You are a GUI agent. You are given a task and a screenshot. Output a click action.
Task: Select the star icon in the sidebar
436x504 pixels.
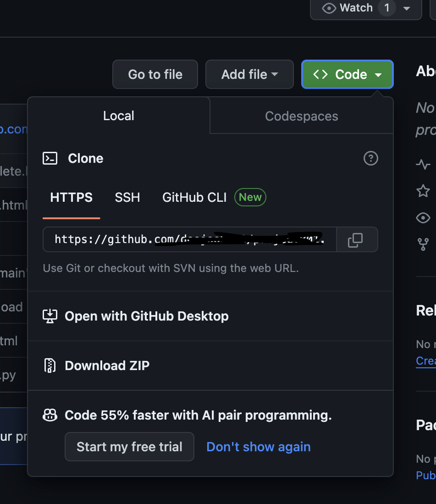423,191
